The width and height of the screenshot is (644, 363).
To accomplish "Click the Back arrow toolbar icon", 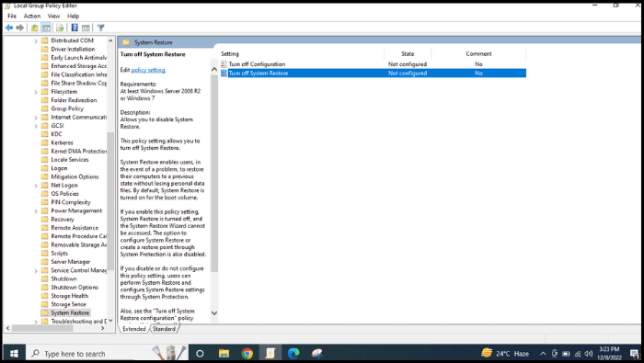I will pyautogui.click(x=9, y=28).
